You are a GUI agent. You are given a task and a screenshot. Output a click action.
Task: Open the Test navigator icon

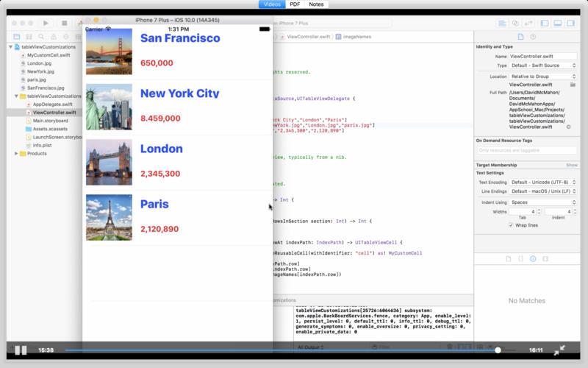[66, 37]
